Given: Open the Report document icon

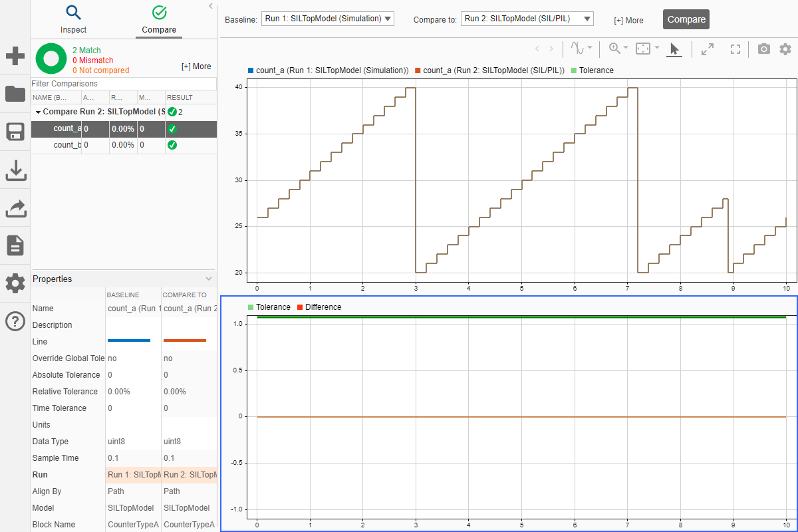Looking at the screenshot, I should tap(15, 245).
